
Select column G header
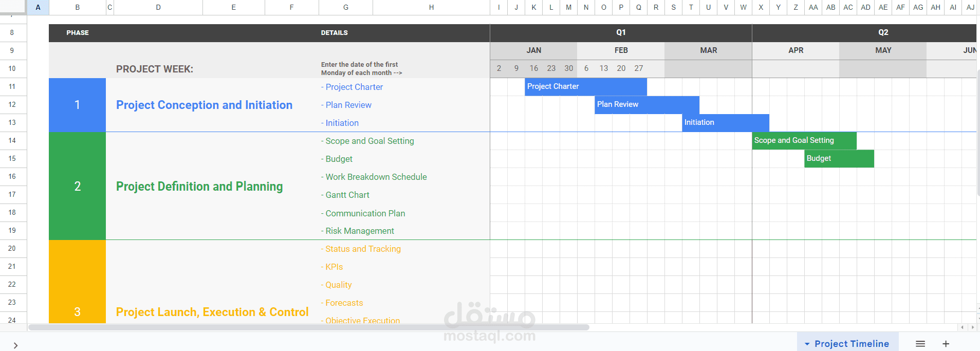pos(346,7)
